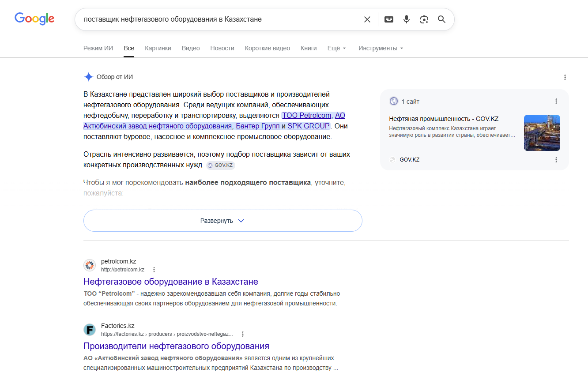
Task: Open the Книги tab
Action: coord(309,48)
